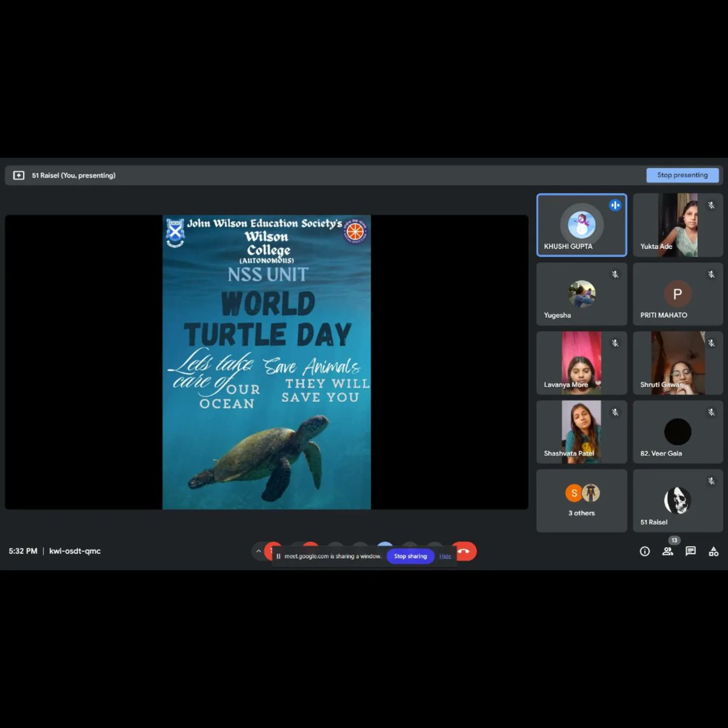Click the black circle avatar of 82. Veer Gala

click(x=678, y=432)
